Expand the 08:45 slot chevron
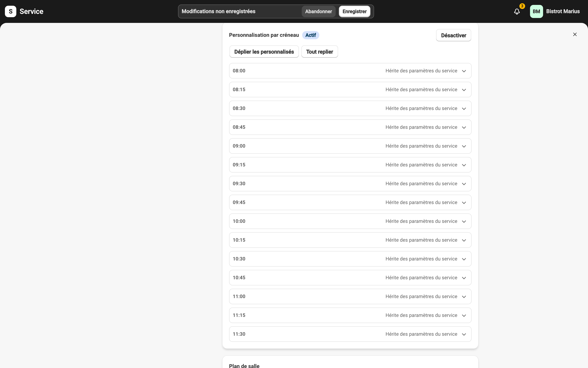The width and height of the screenshot is (588, 368). (464, 128)
